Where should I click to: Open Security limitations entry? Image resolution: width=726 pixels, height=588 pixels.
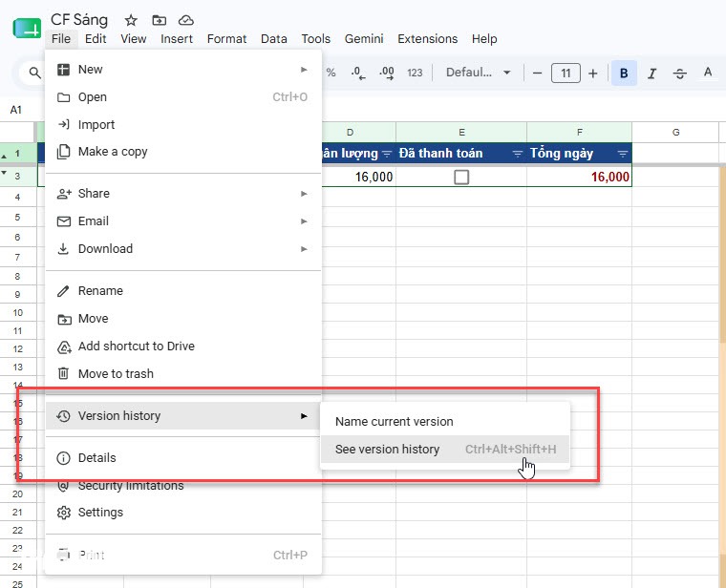pos(183,486)
